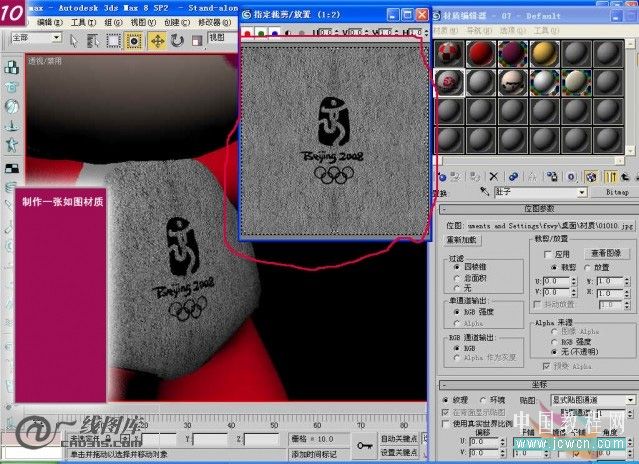Click the Put to Library icon

[x=552, y=177]
